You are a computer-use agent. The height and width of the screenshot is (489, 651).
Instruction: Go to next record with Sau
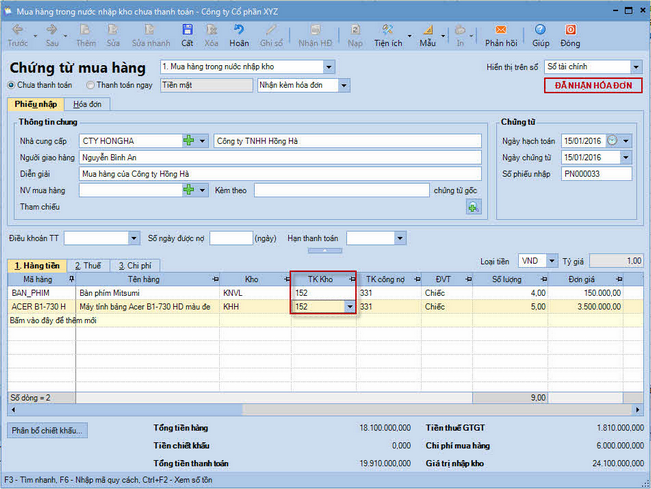pos(52,35)
